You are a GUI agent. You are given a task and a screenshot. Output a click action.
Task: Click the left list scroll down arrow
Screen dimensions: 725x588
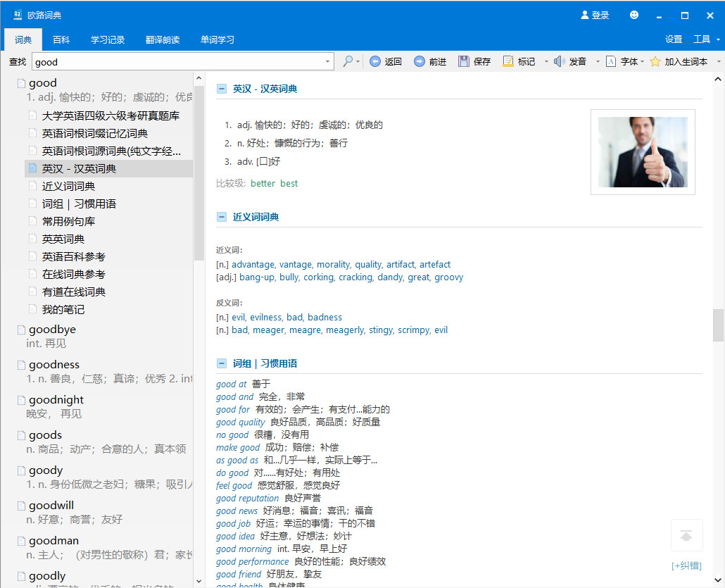pos(198,581)
